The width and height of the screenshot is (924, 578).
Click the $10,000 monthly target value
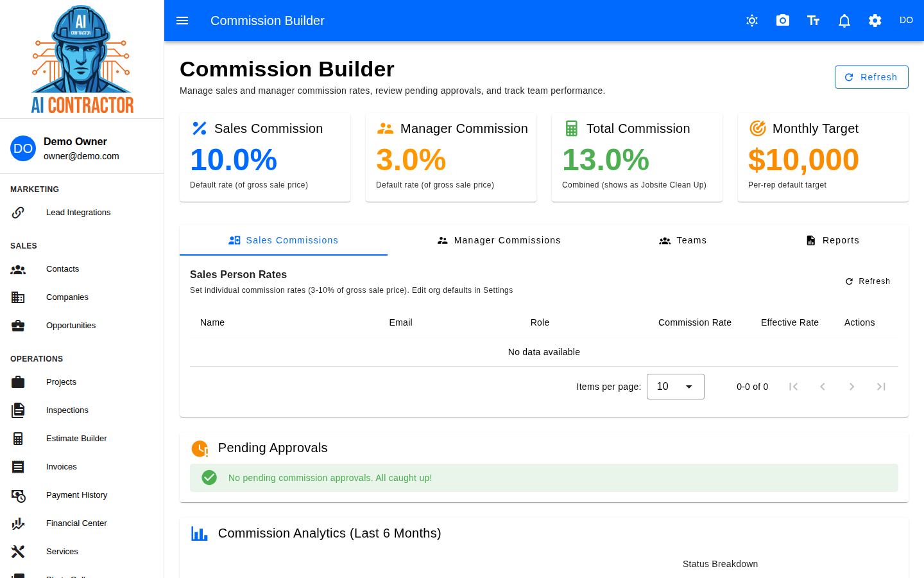tap(803, 160)
